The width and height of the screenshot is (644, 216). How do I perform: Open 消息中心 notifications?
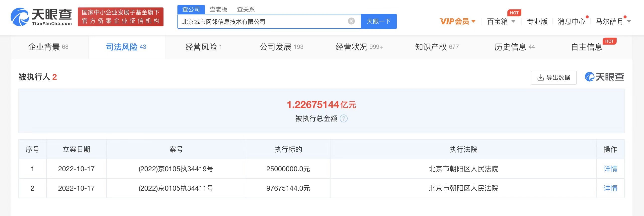tap(571, 21)
